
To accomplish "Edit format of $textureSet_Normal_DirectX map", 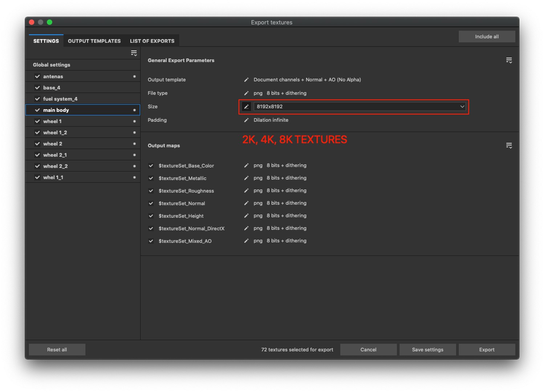I will (246, 228).
